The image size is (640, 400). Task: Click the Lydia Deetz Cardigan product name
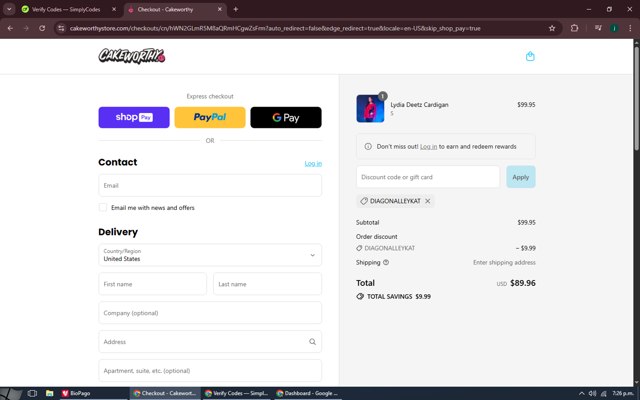click(x=419, y=104)
